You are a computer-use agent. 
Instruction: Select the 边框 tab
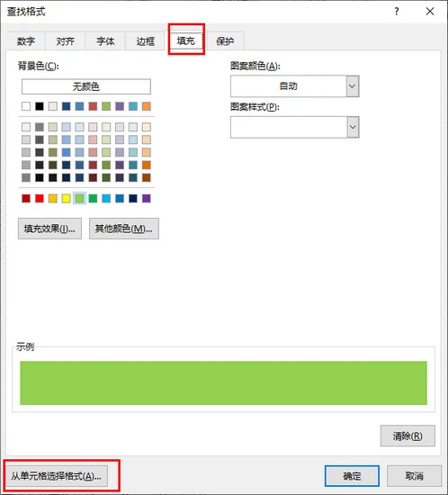pos(146,41)
